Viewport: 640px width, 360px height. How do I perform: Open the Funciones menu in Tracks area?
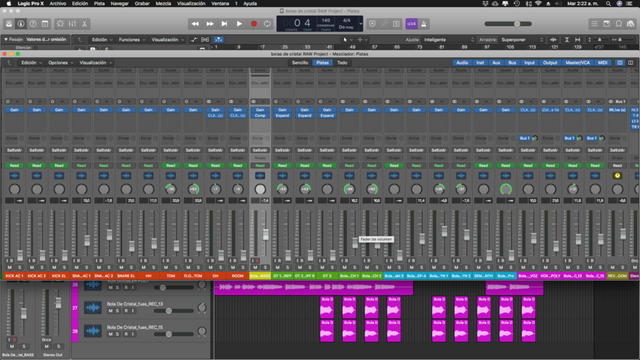click(x=132, y=40)
